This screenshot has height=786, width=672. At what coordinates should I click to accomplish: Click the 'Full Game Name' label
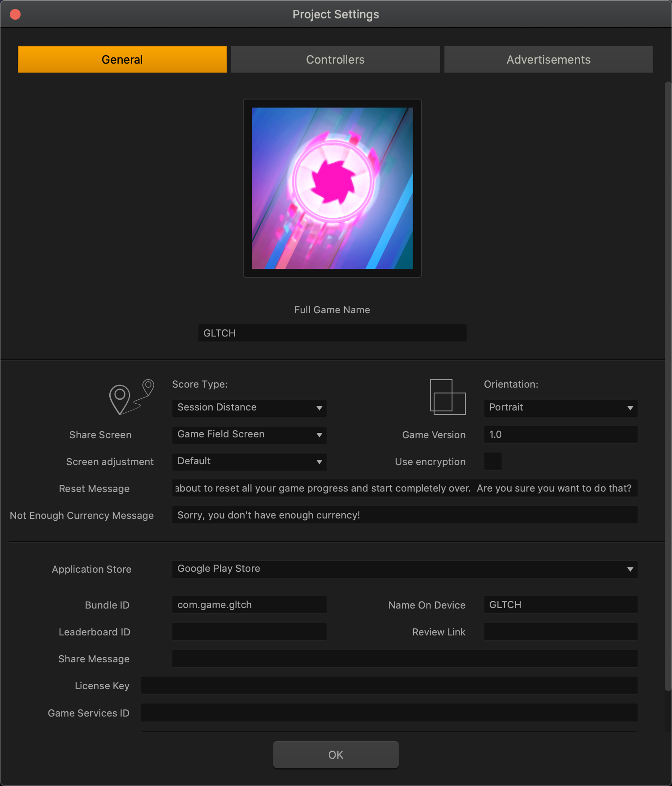coord(332,310)
